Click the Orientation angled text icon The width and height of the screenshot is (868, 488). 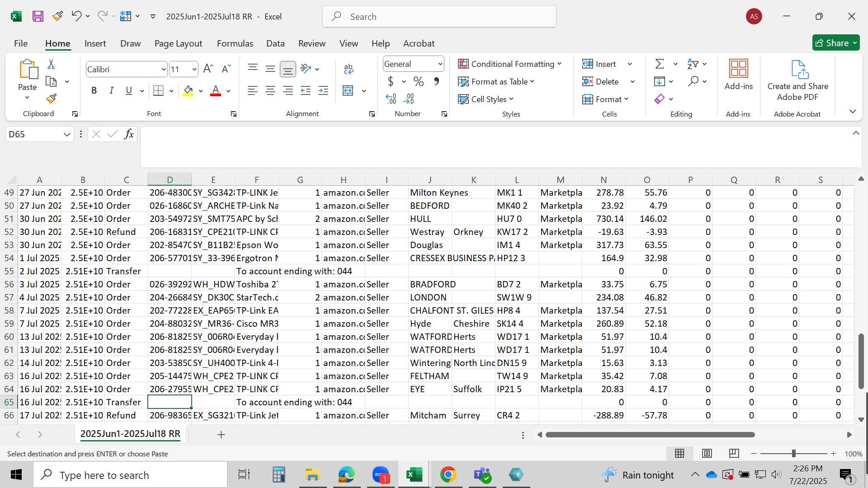coord(306,69)
